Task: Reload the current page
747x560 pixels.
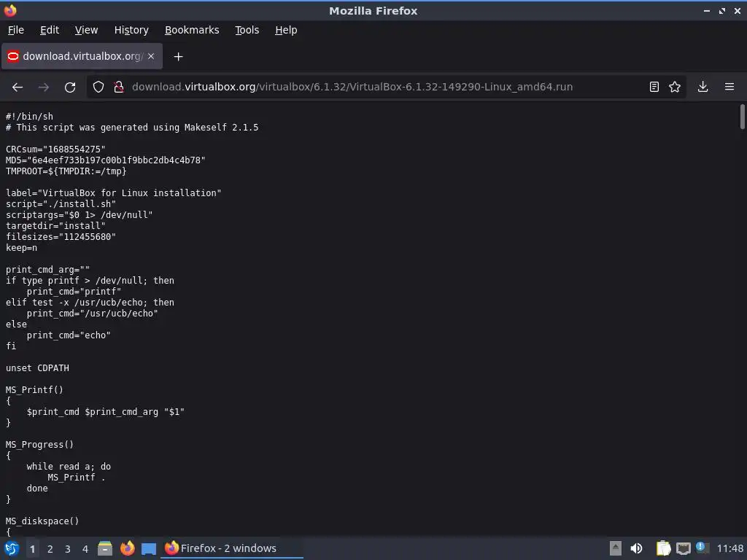Action: pos(70,87)
